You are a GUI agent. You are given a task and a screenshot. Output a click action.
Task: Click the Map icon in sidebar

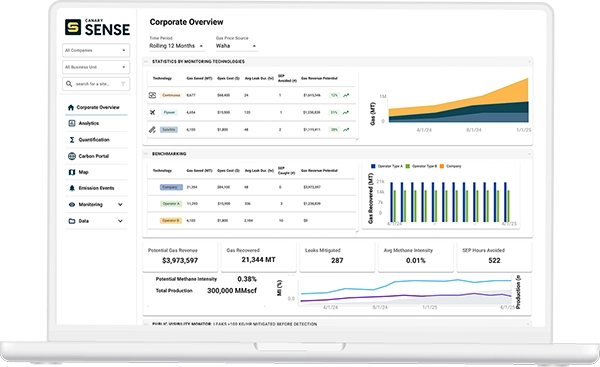(x=72, y=172)
